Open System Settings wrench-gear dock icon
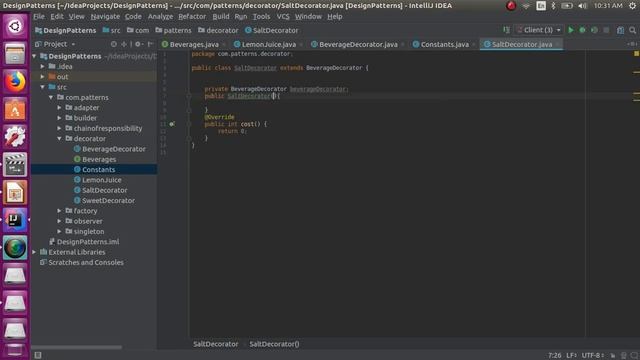This screenshot has height=360, width=640. pos(15,137)
